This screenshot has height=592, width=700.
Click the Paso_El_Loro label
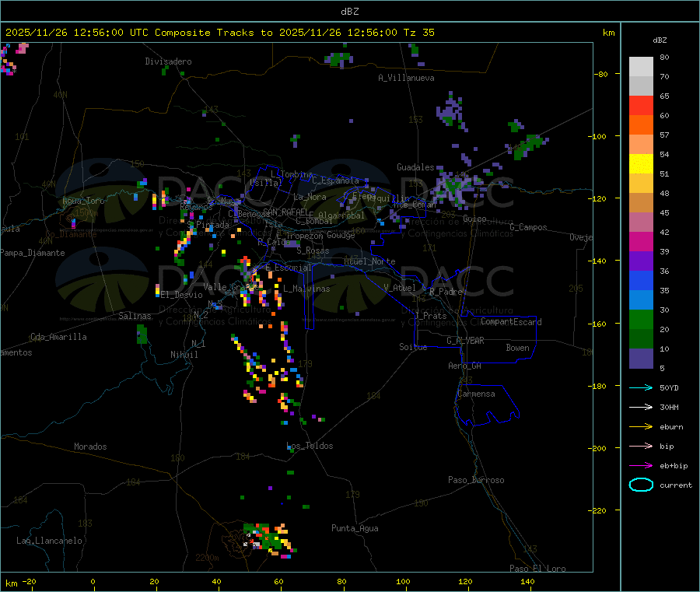click(537, 569)
